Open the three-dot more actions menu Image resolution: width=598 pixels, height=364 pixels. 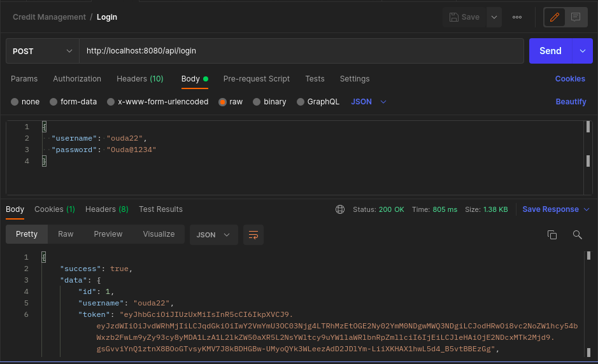click(516, 17)
